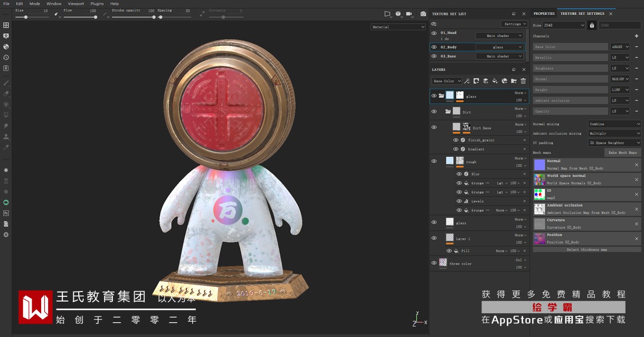Adjust the Spacing slider
The image size is (644, 337).
(x=175, y=17)
